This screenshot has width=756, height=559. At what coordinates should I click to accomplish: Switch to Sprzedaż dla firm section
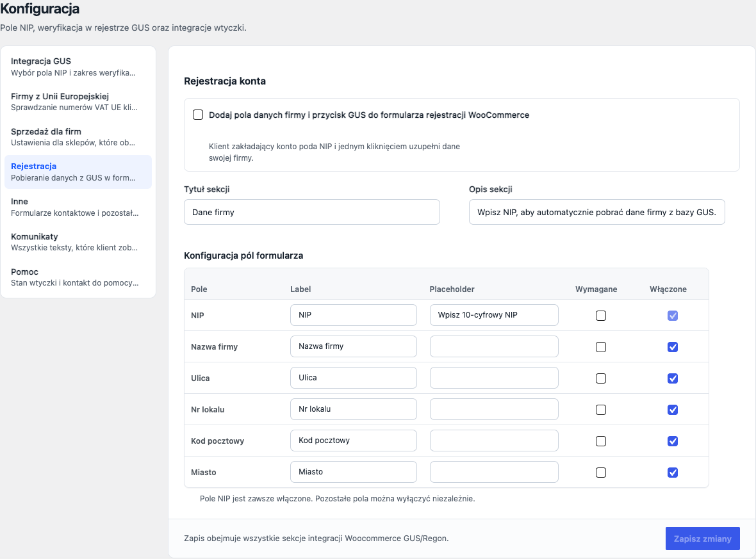point(78,137)
